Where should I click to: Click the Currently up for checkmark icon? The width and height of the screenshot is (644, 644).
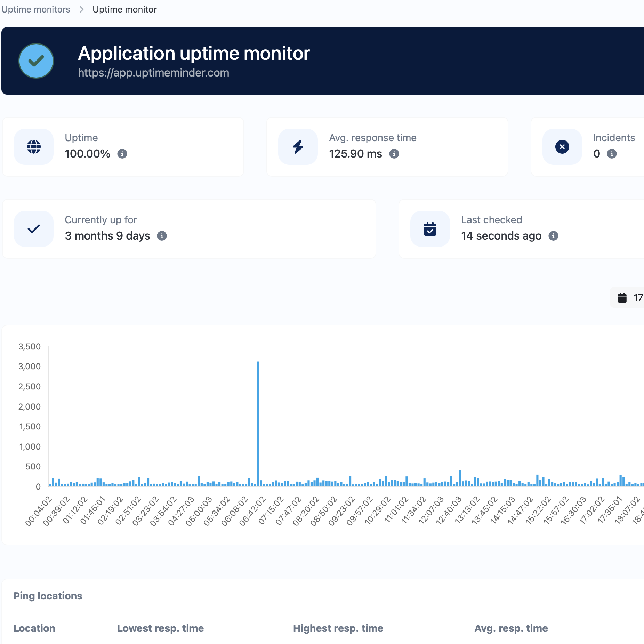tap(34, 229)
